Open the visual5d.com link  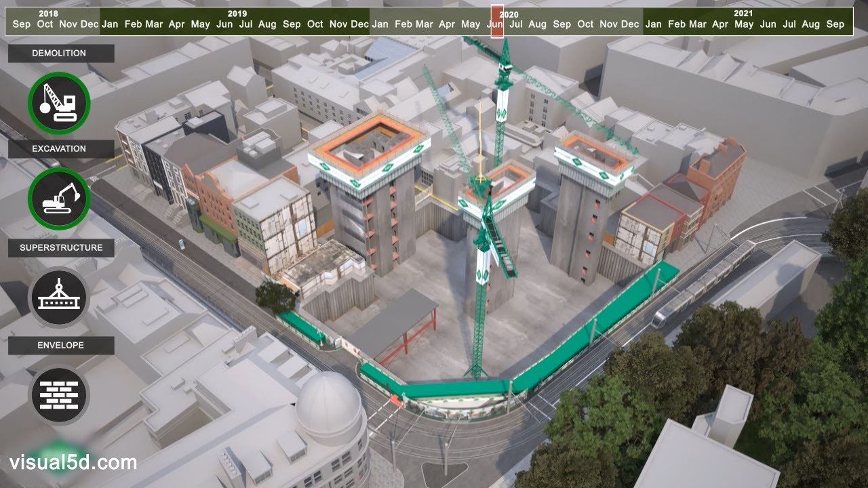[73, 464]
